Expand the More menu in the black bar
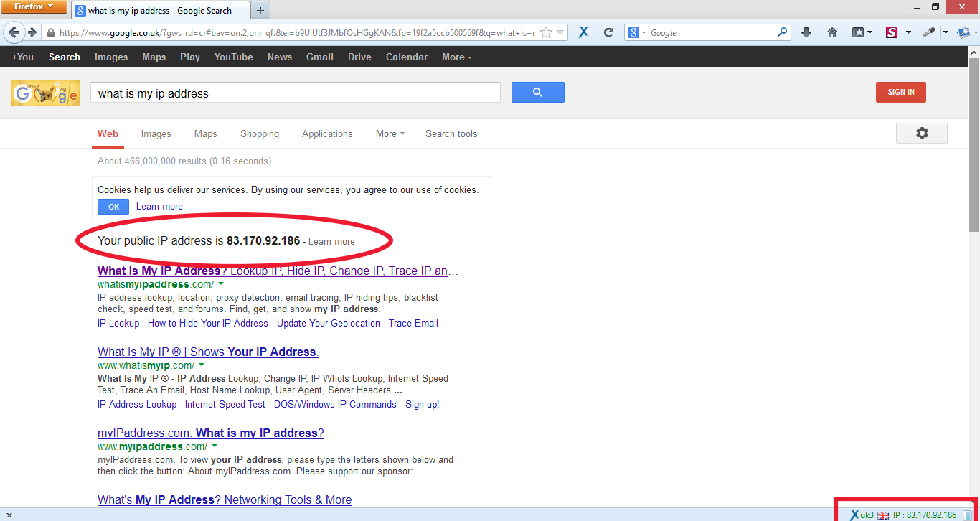 [x=457, y=57]
